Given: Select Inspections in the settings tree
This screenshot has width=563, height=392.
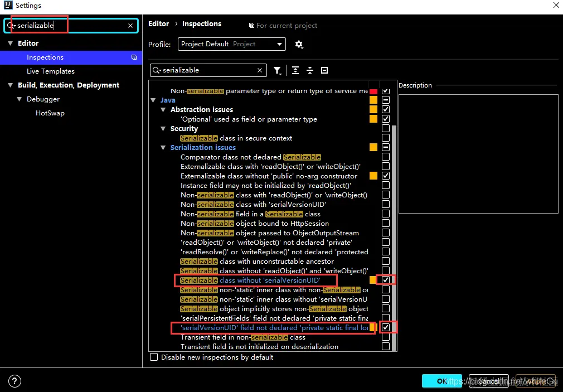Looking at the screenshot, I should [71, 57].
